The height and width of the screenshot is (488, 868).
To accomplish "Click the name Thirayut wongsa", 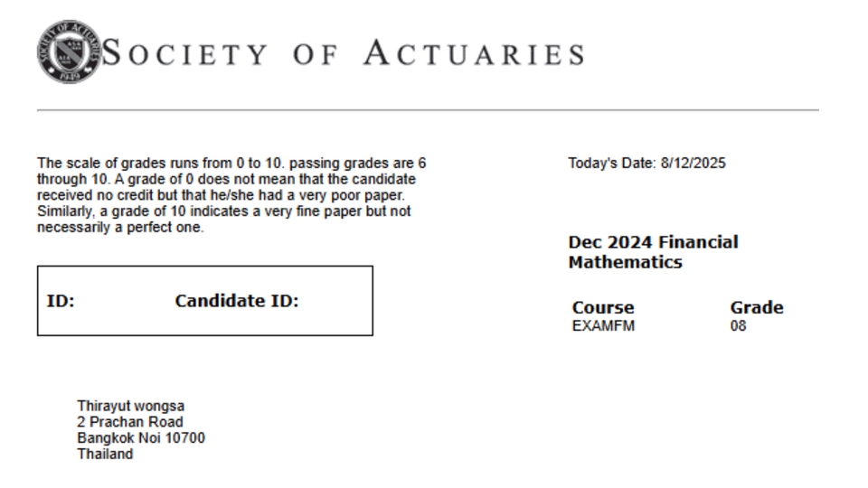I will (130, 406).
